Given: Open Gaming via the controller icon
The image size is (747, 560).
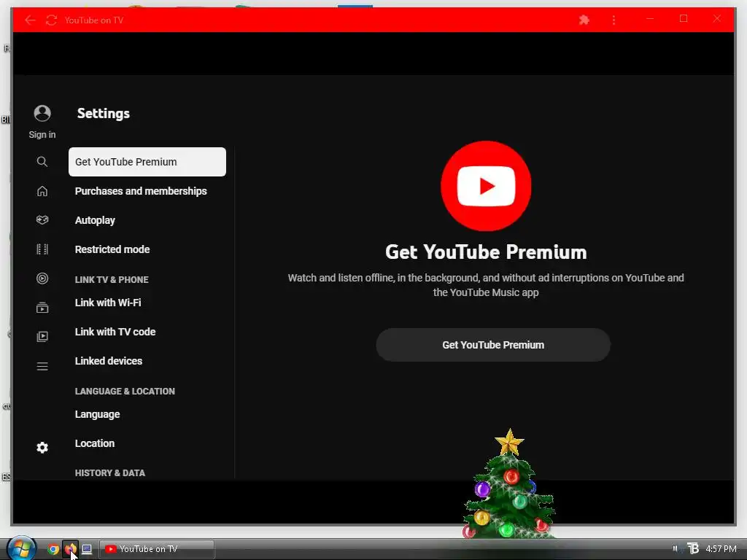Looking at the screenshot, I should (42, 220).
